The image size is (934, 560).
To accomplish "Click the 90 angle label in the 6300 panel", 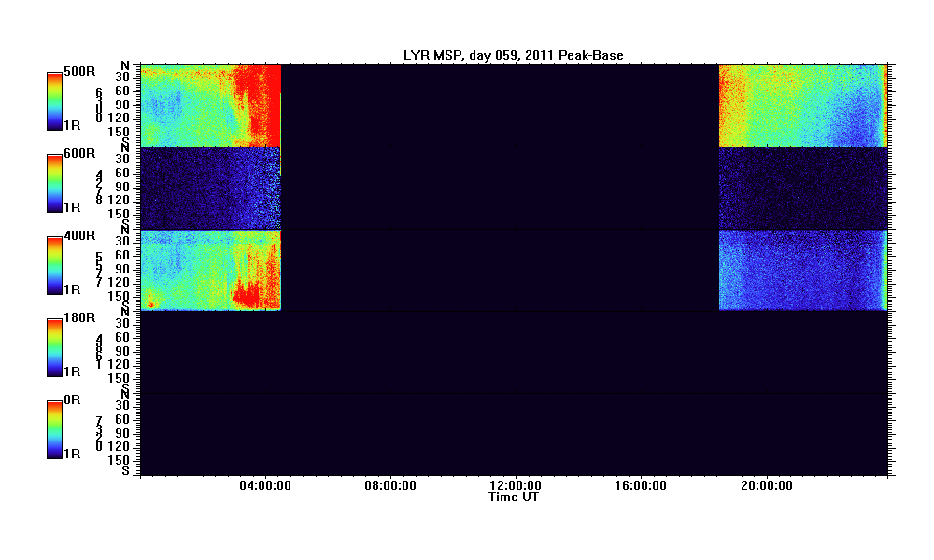I will tap(122, 105).
